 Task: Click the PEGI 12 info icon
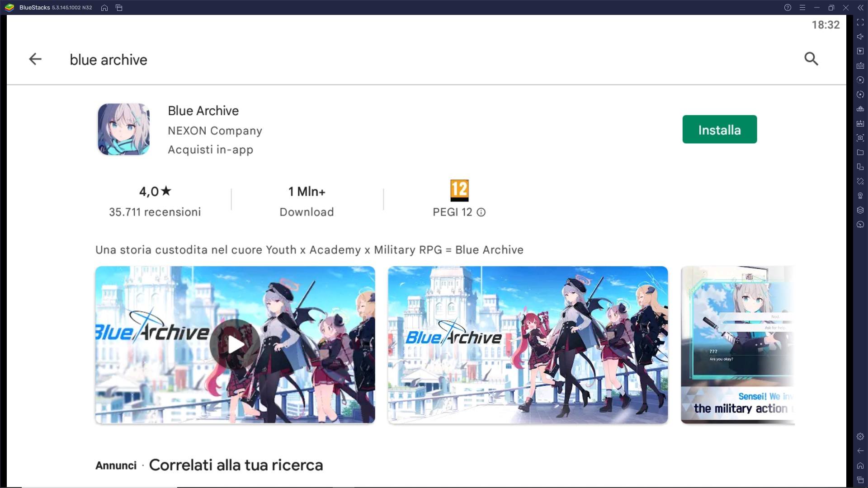tap(481, 212)
